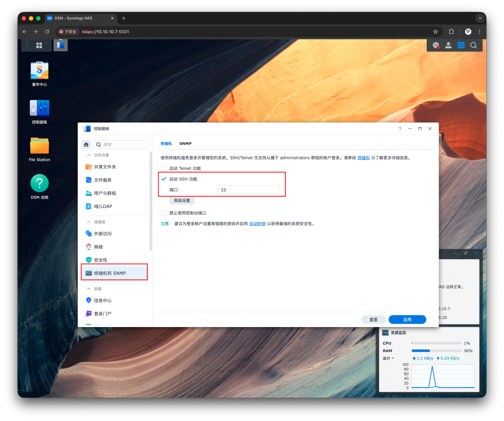
Task: Enable the Telnet service (启动 Telnet 功能) checkbox
Action: tap(164, 168)
